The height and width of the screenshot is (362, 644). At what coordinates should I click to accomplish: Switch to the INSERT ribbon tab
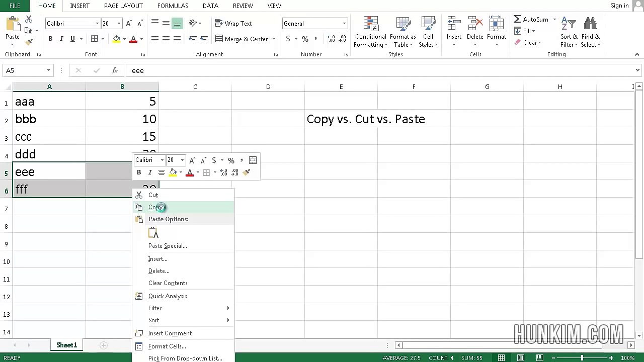[x=79, y=6]
